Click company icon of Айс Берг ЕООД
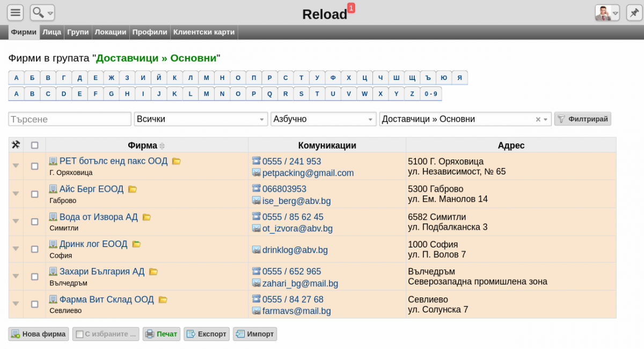This screenshot has height=349, width=644. click(53, 189)
